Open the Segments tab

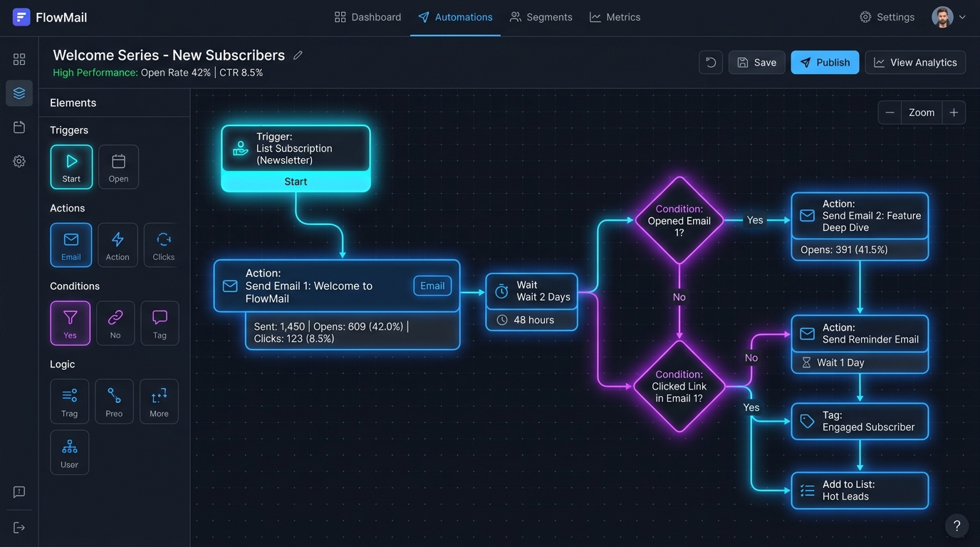pyautogui.click(x=541, y=17)
